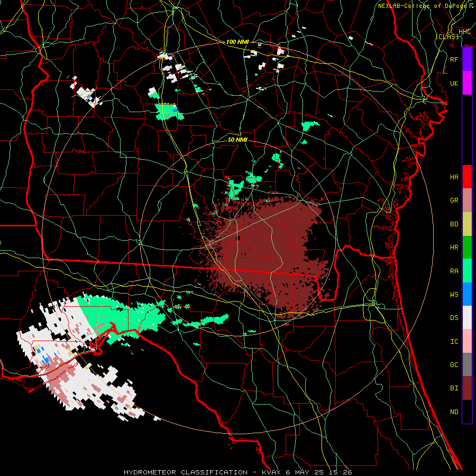
Task: Click the KVAX radar site black dot
Action: [x=239, y=238]
